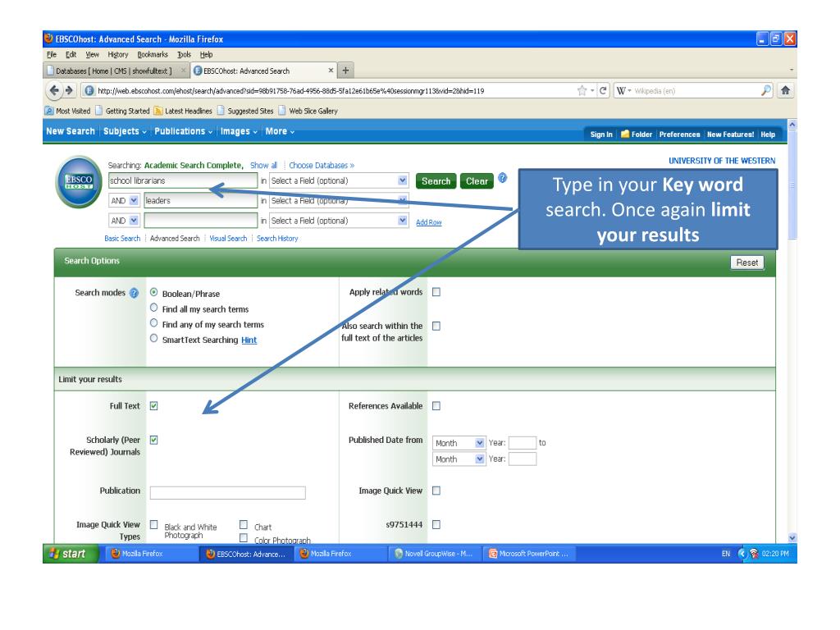
Task: Open the Tools menu
Action: coord(185,55)
